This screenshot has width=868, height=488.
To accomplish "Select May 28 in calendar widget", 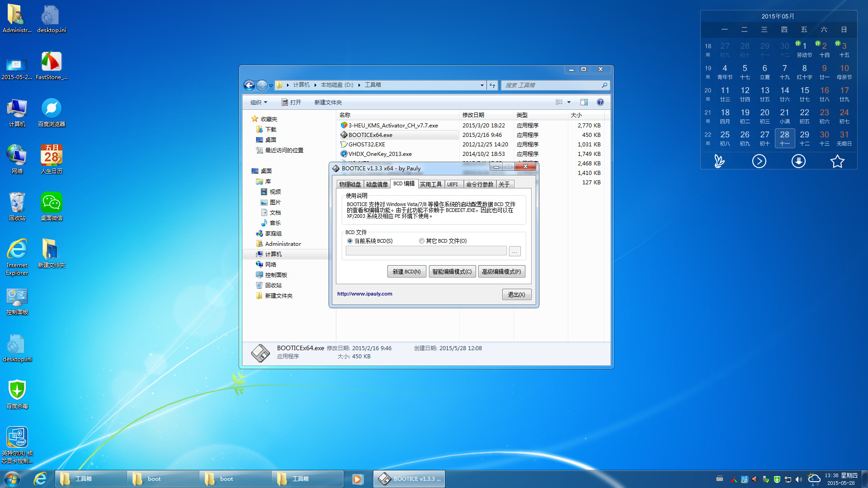I will pyautogui.click(x=784, y=138).
